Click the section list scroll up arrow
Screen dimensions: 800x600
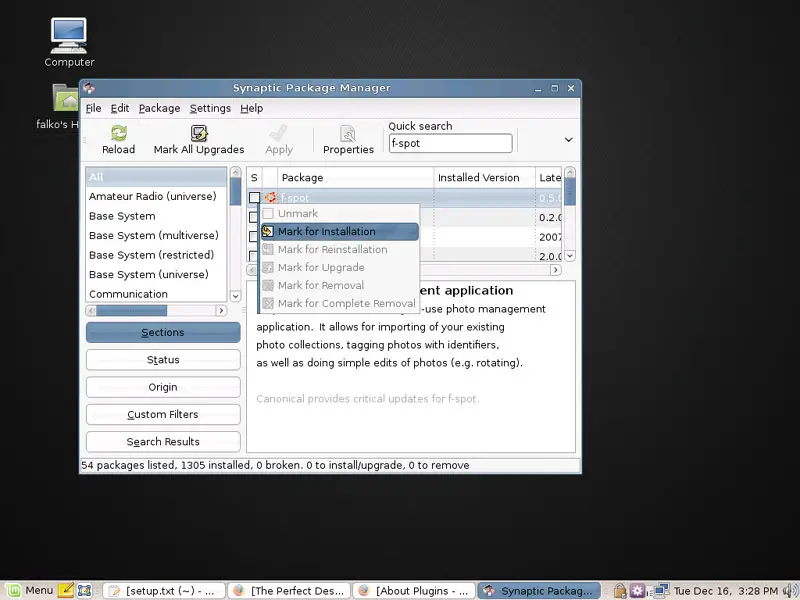(x=235, y=171)
